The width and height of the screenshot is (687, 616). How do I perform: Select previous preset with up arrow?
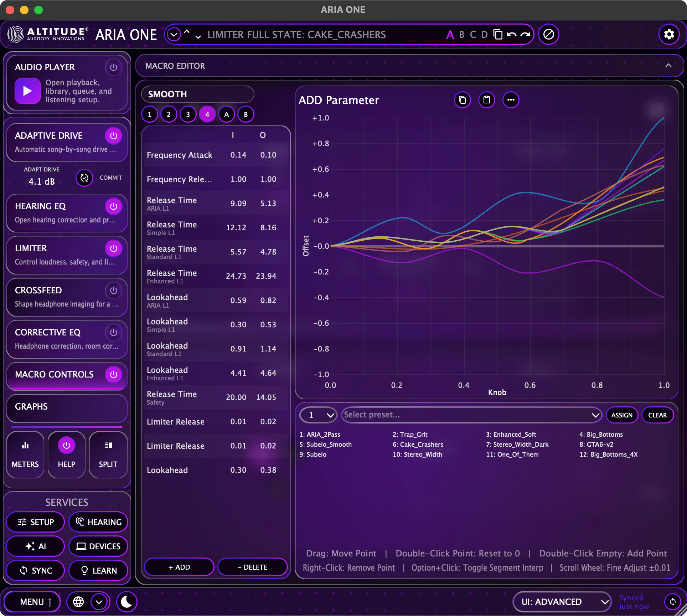[x=187, y=32]
